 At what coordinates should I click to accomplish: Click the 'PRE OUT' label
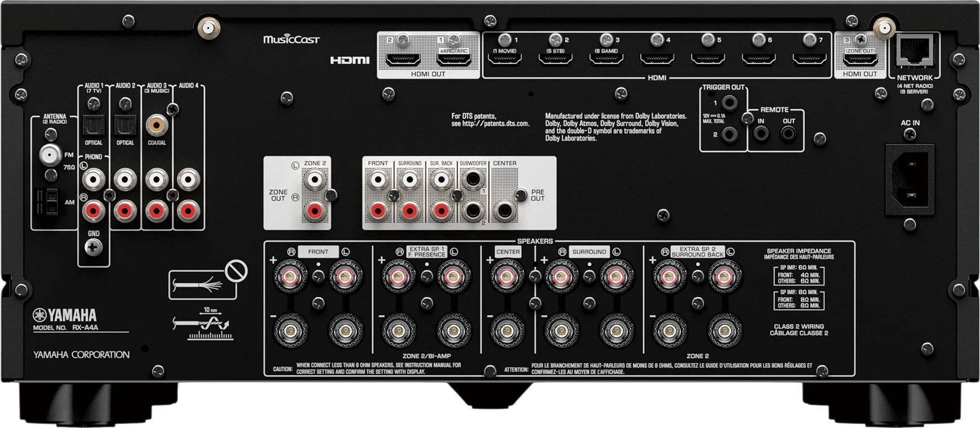(538, 195)
